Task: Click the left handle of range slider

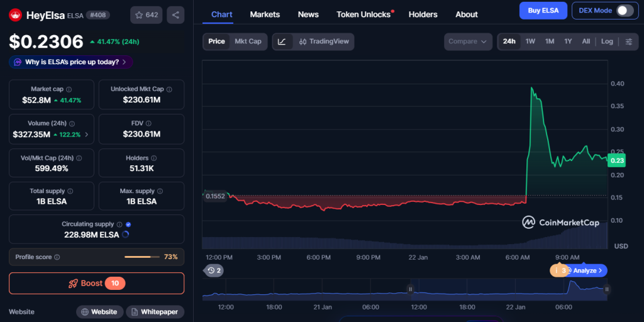Action: 410,289
